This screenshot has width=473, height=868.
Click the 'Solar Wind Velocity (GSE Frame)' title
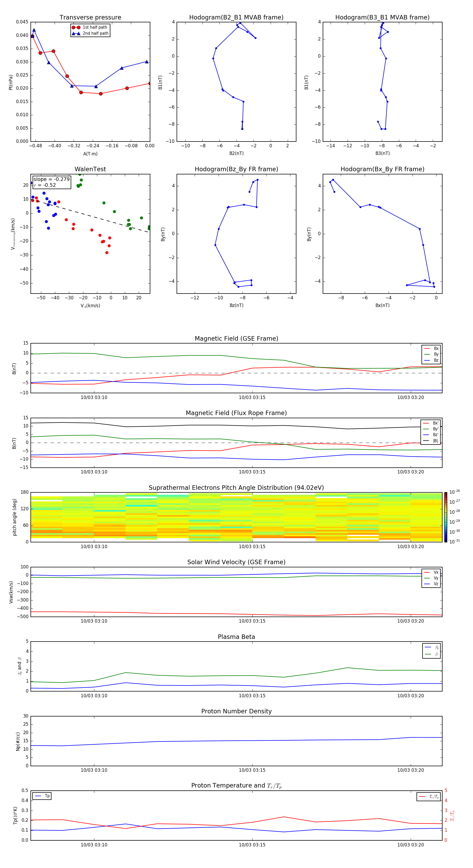236,562
